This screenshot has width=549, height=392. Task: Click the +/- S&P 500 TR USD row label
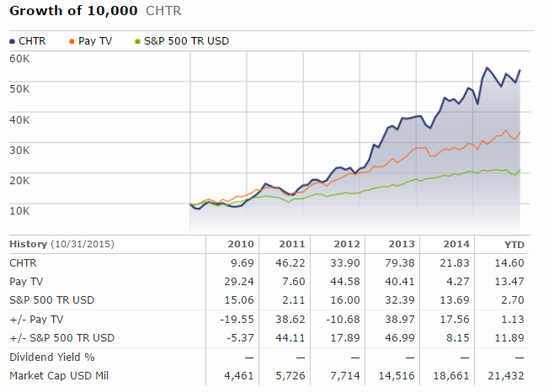click(x=62, y=338)
